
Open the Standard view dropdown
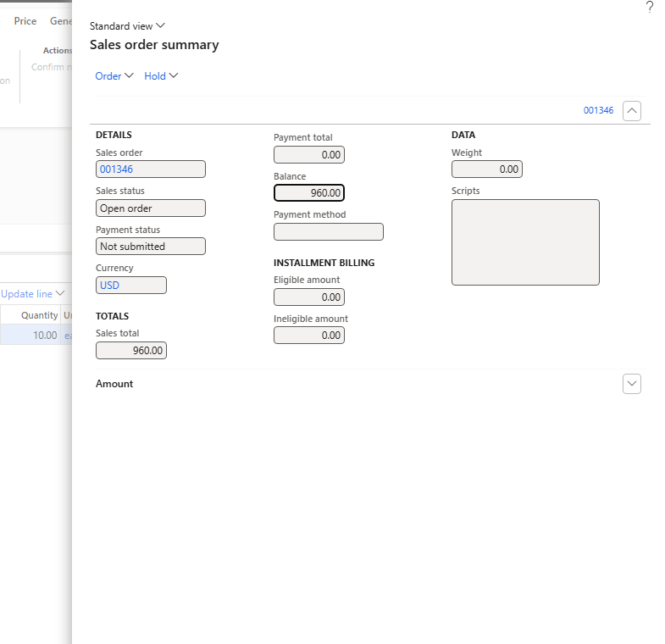127,26
